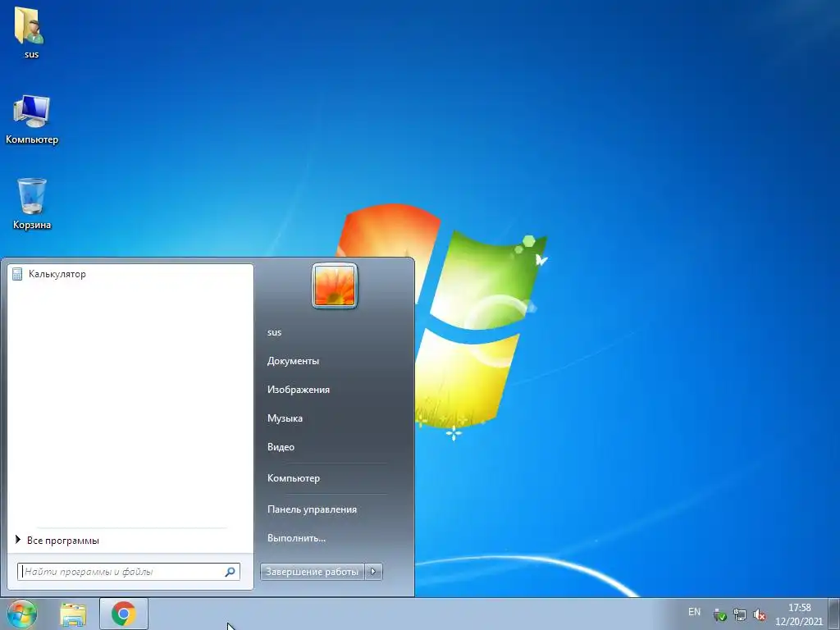Click the clock showing 17:58 12/20/2021
This screenshot has width=840, height=630.
pyautogui.click(x=799, y=614)
